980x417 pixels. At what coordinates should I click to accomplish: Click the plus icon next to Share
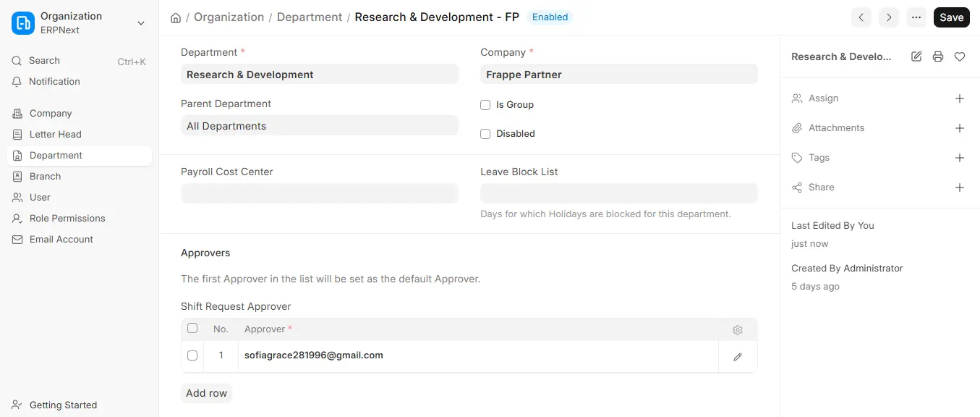960,188
